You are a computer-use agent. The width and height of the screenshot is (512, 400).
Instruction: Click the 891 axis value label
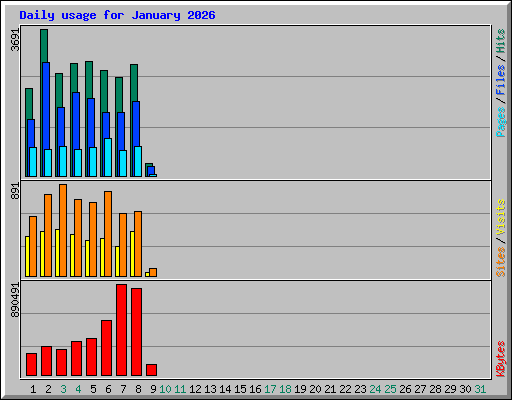point(15,191)
